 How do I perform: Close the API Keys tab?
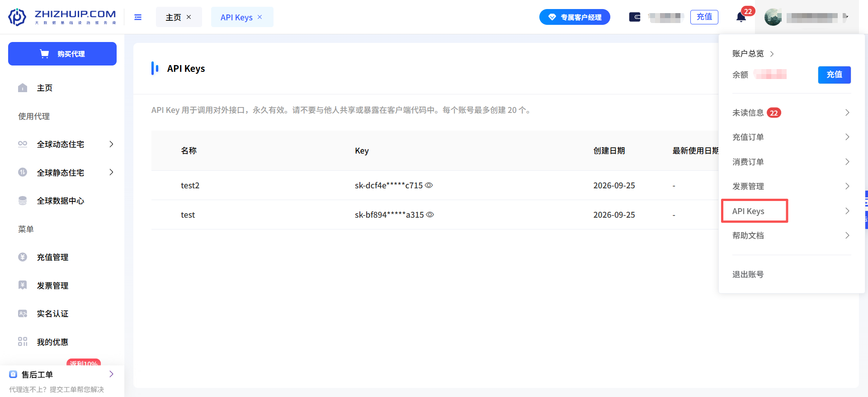(x=260, y=17)
